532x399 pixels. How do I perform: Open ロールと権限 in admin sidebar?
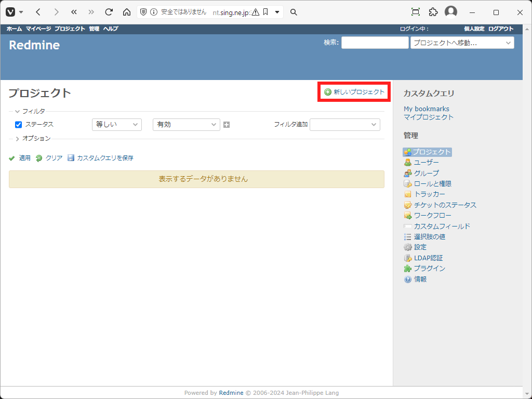click(428, 184)
